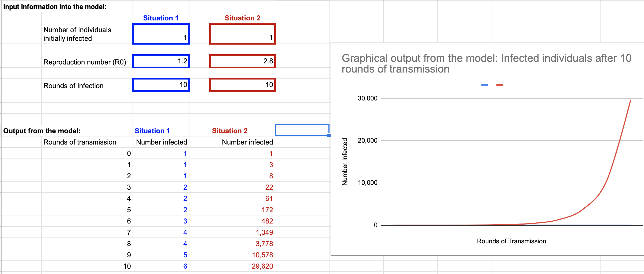Click the blue legend marker in chart

(x=485, y=85)
